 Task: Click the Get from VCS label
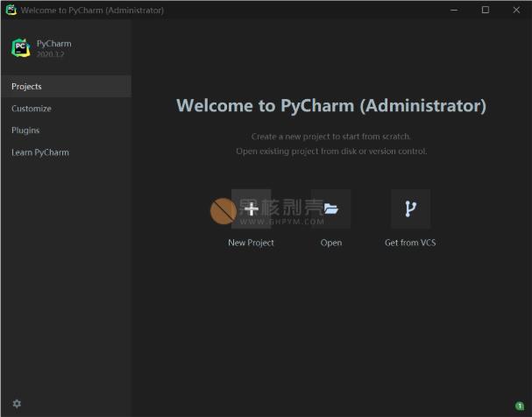(410, 243)
